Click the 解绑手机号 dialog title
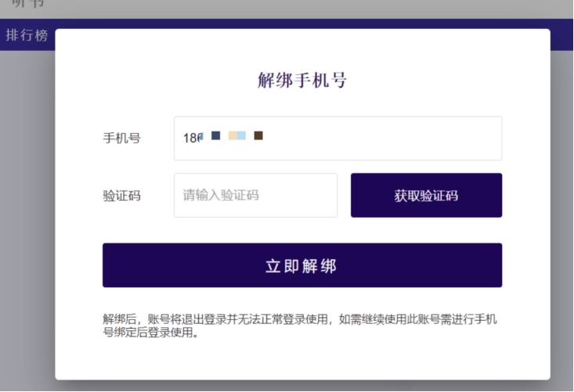574x392 pixels. 301,80
